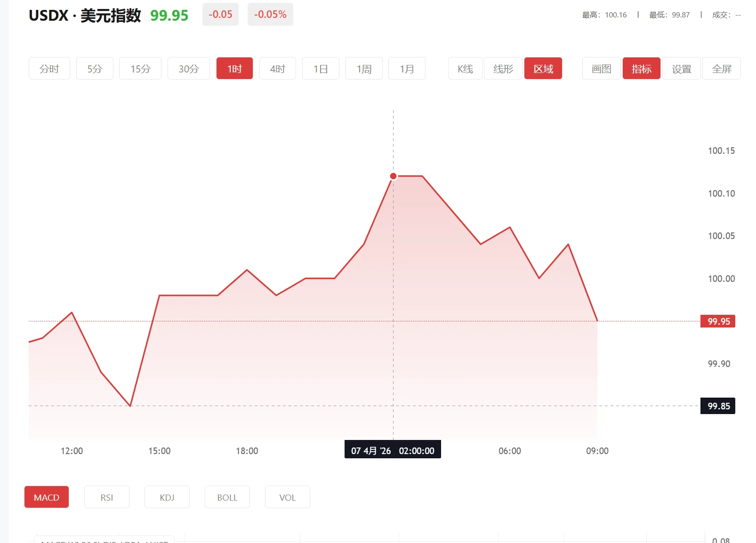This screenshot has height=543, width=756.
Task: Enter 全屏 fullscreen mode
Action: (x=721, y=69)
